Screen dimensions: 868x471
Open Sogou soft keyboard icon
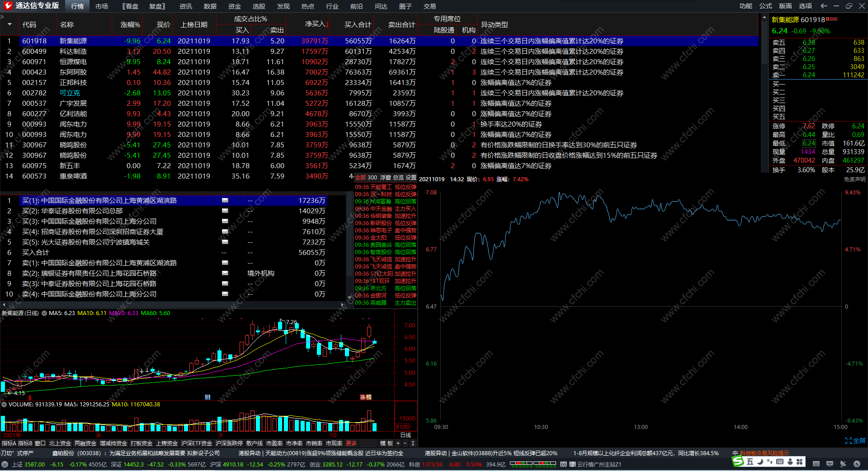(x=779, y=462)
